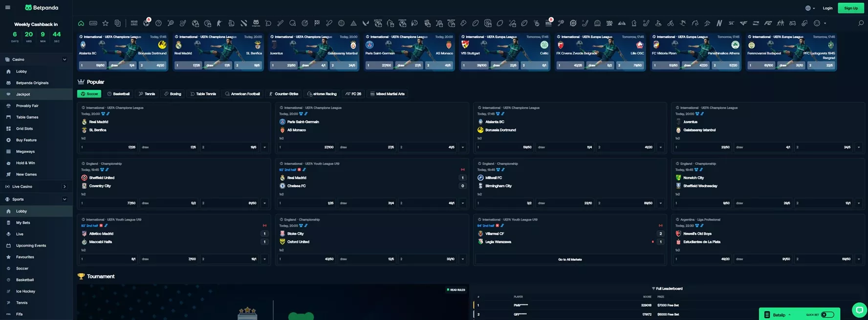Select the Valorant icon in sports bar
Image resolution: width=868 pixels, height=320 pixels.
click(x=366, y=23)
